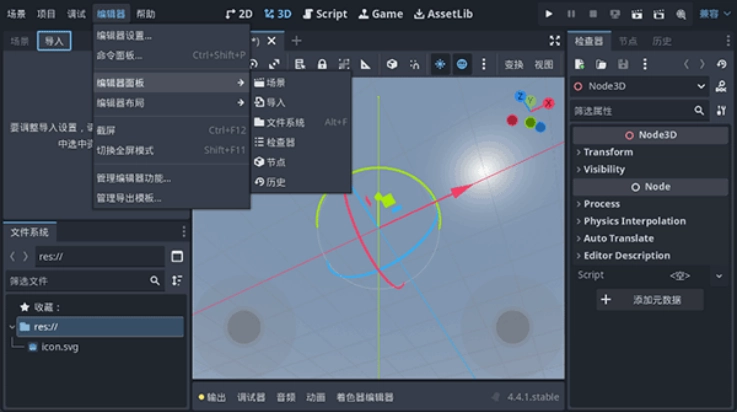The height and width of the screenshot is (412, 737).
Task: Switch viewport to 3D mode
Action: (x=278, y=14)
